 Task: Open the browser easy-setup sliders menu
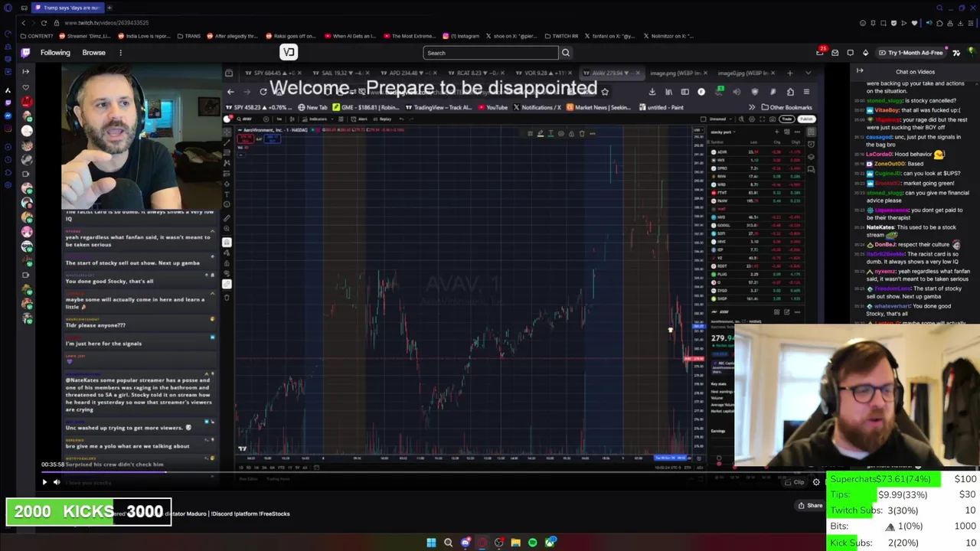click(x=971, y=23)
